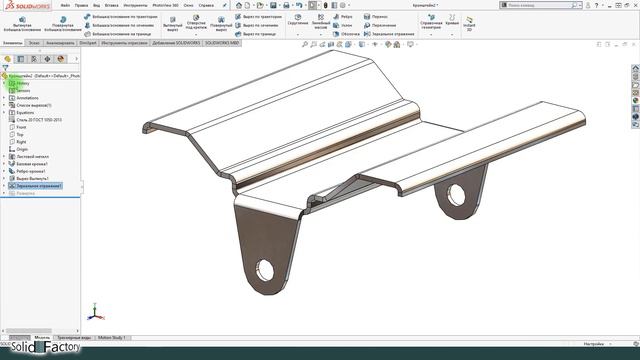
Task: Click the Пересечение intersect tool
Action: (380, 25)
